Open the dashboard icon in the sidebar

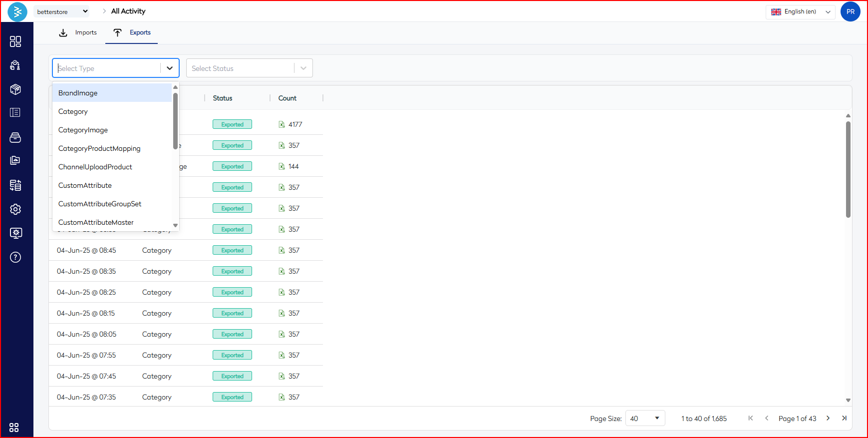tap(15, 41)
